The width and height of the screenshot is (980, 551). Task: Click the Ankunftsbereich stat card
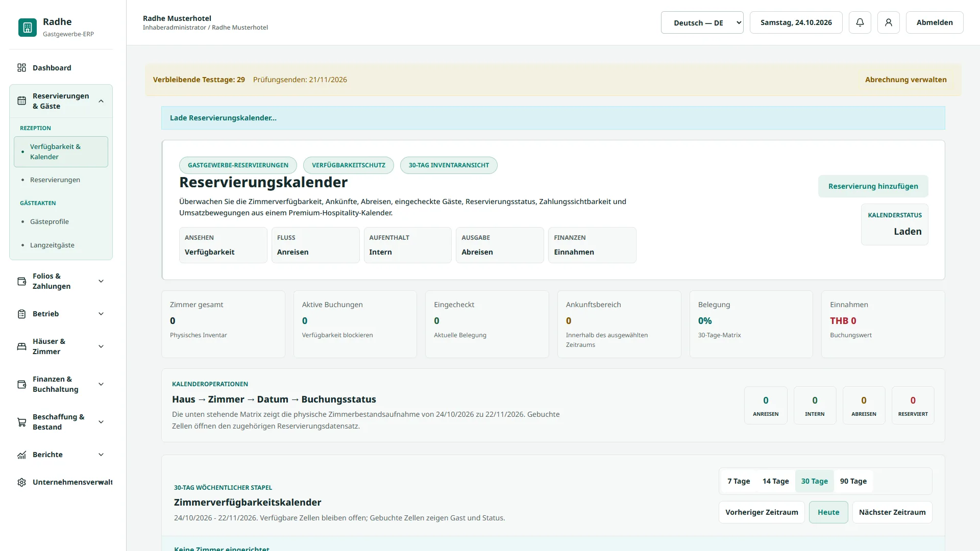[x=619, y=324]
